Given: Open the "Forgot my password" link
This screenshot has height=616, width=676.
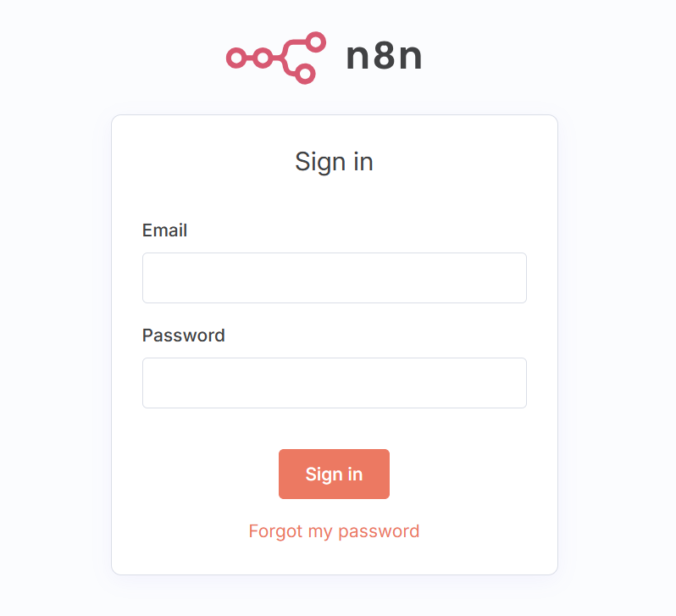Looking at the screenshot, I should point(334,530).
